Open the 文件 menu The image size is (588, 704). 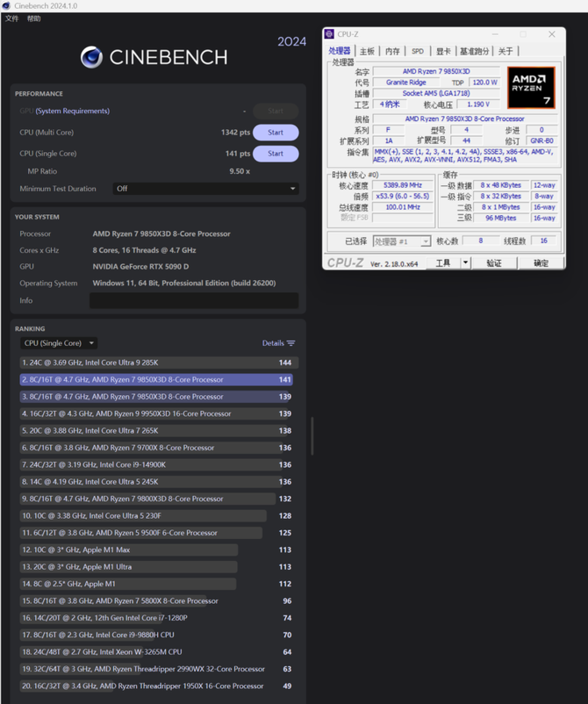tap(11, 18)
